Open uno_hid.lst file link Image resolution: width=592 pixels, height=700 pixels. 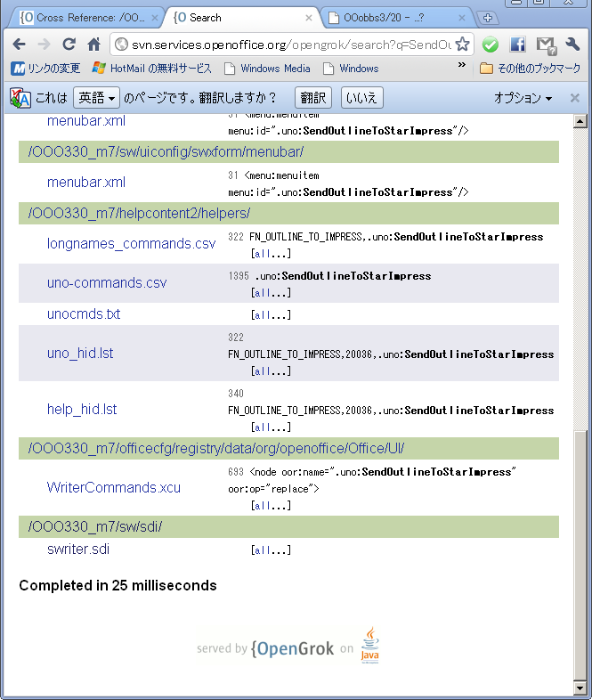[80, 354]
